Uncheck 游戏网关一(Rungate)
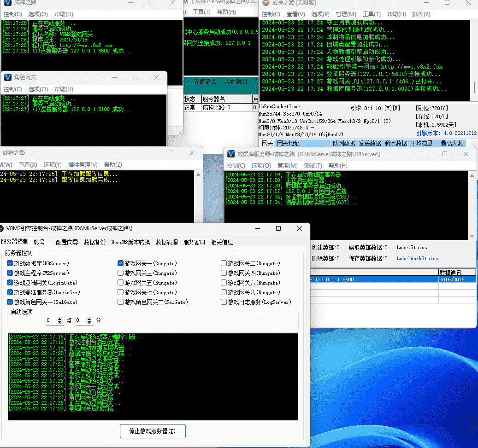The width and height of the screenshot is (478, 448). click(120, 263)
